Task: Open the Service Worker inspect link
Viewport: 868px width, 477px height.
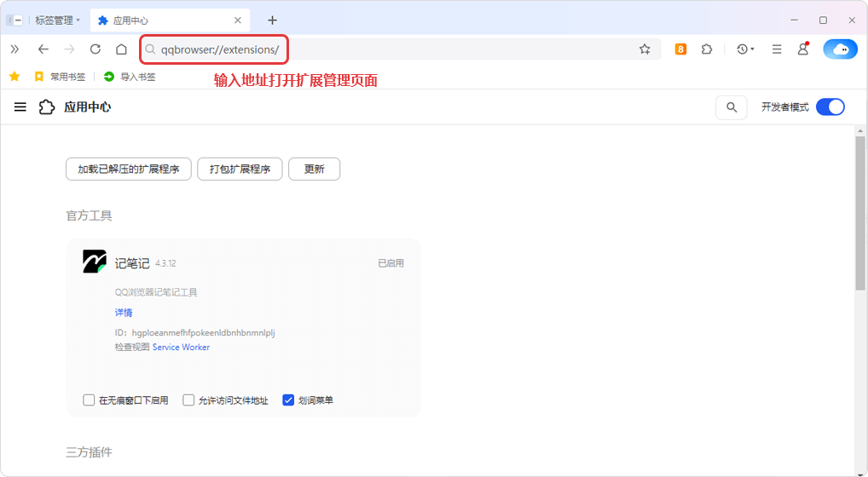Action: [x=181, y=348]
